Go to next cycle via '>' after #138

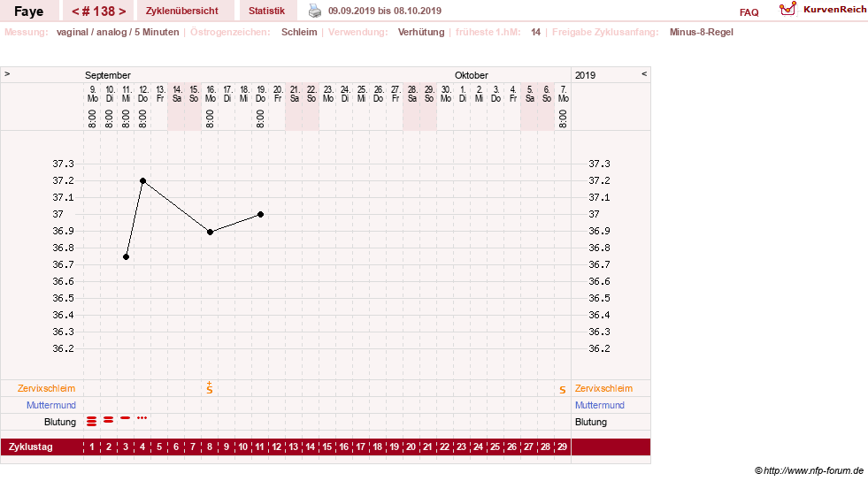(122, 11)
